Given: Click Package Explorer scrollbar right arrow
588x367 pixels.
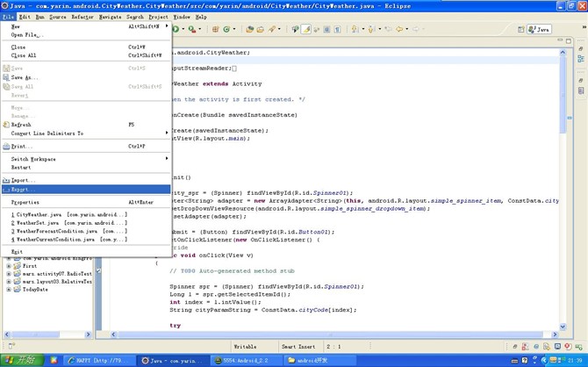Looking at the screenshot, I should [88, 335].
